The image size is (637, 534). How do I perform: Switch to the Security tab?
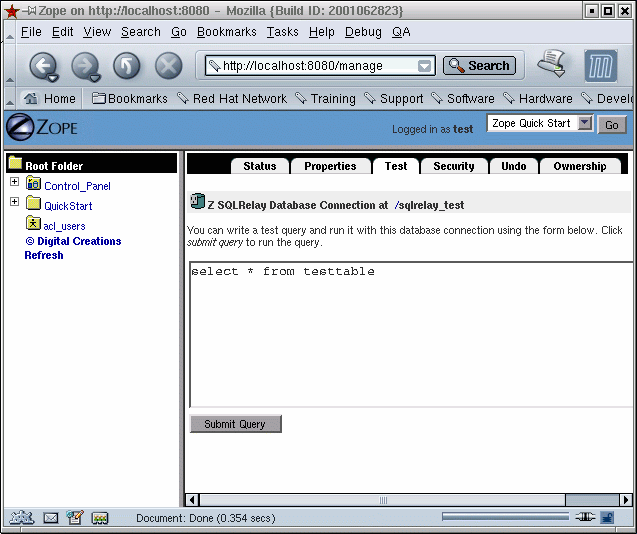(454, 166)
